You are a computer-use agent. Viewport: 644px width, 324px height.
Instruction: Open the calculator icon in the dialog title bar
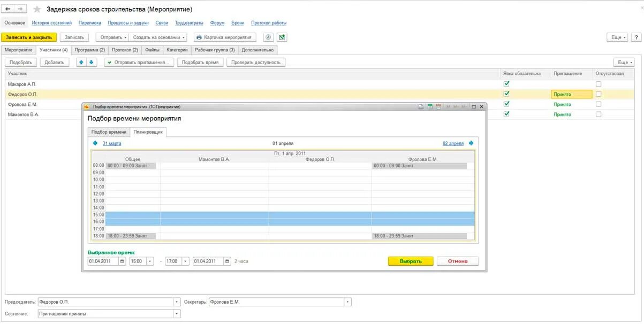pyautogui.click(x=430, y=107)
